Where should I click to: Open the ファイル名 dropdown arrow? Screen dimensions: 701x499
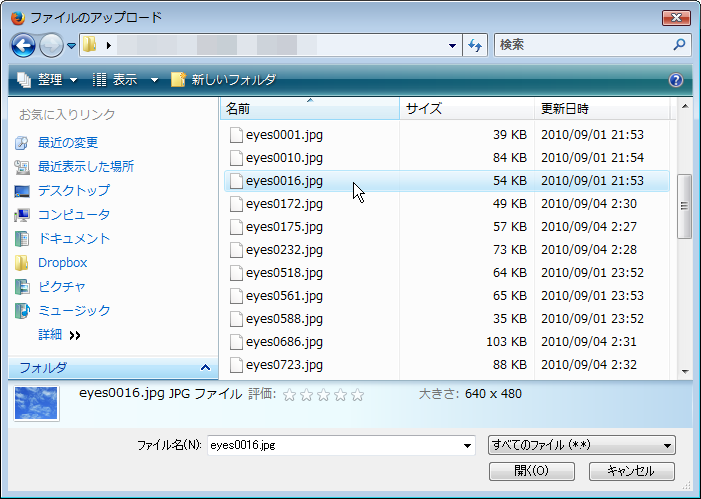(467, 446)
